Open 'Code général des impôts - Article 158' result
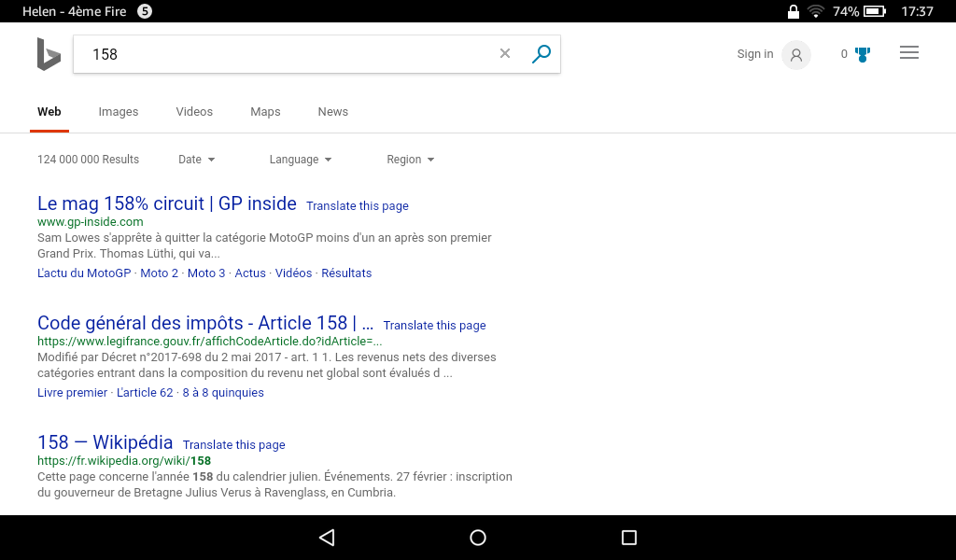956x560 pixels. (x=205, y=322)
